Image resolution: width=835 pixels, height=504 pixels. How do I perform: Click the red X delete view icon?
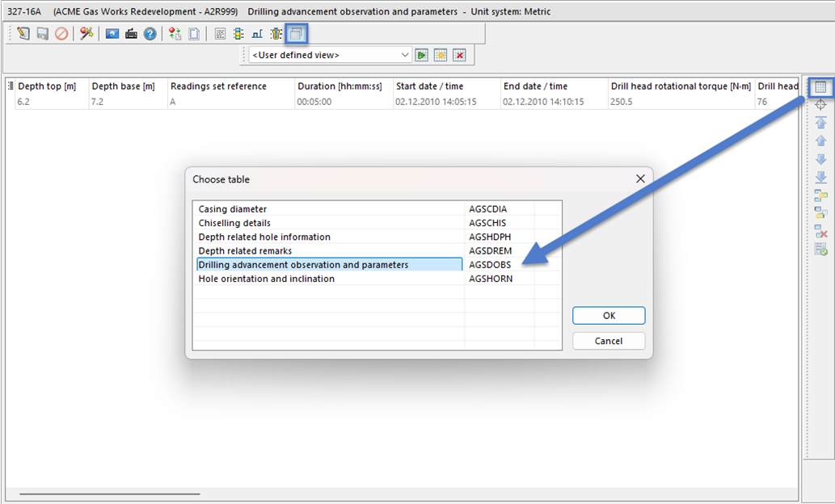coord(459,55)
